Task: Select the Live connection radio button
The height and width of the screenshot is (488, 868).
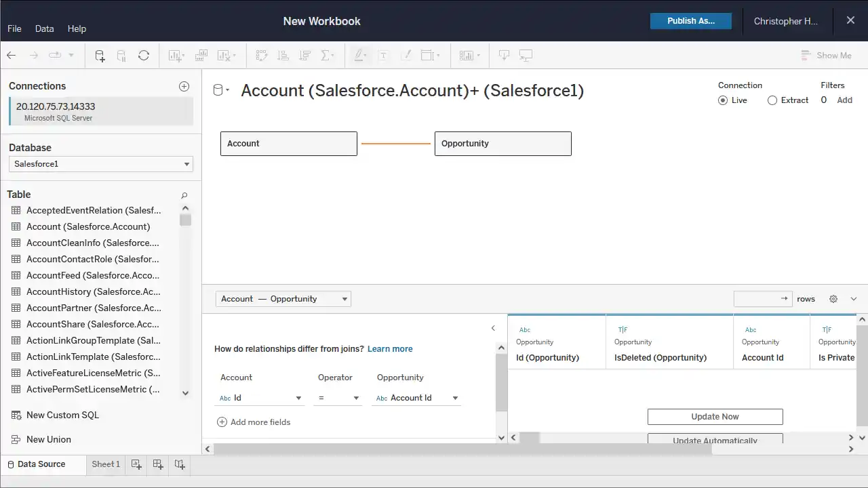Action: pos(724,100)
